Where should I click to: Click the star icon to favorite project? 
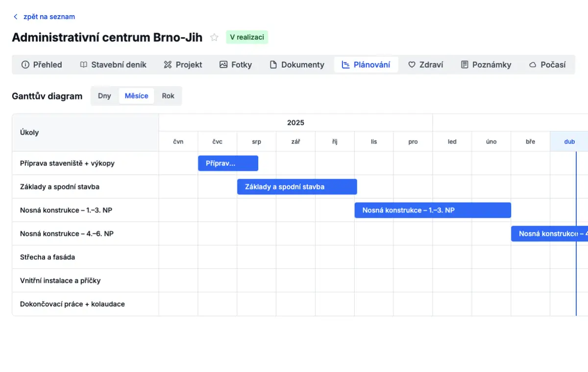pos(214,38)
